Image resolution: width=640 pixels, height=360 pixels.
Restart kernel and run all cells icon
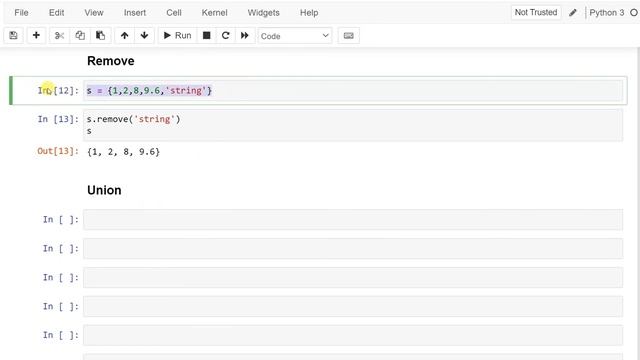pos(244,36)
